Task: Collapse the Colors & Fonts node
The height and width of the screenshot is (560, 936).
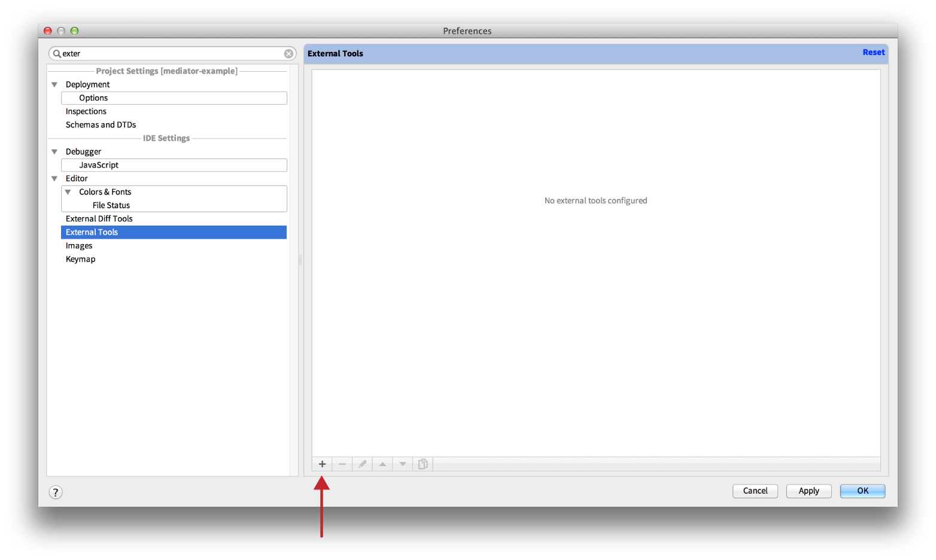Action: tap(68, 192)
